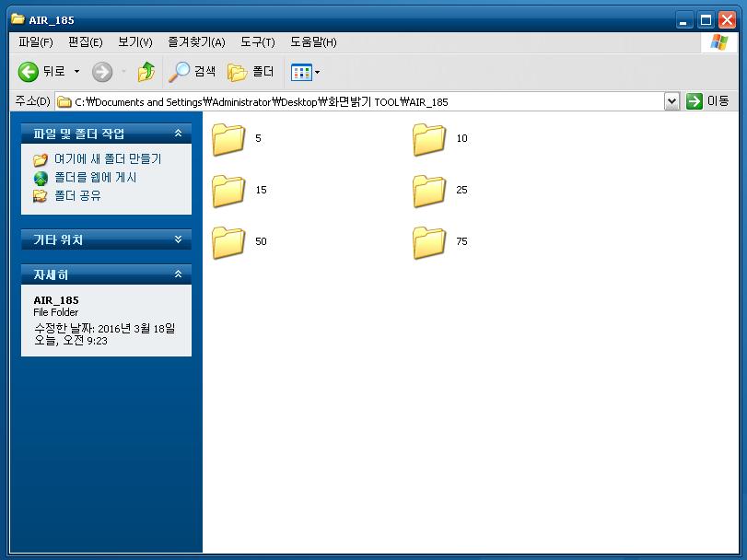Image resolution: width=747 pixels, height=560 pixels.
Task: Open the Back button history dropdown arrow
Action: click(76, 72)
